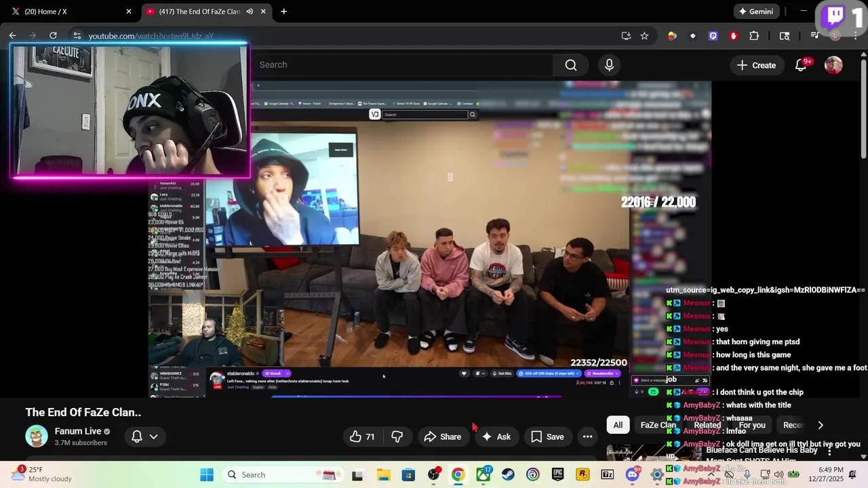Open the dark diamond extension icon
The width and height of the screenshot is (868, 488).
(692, 36)
